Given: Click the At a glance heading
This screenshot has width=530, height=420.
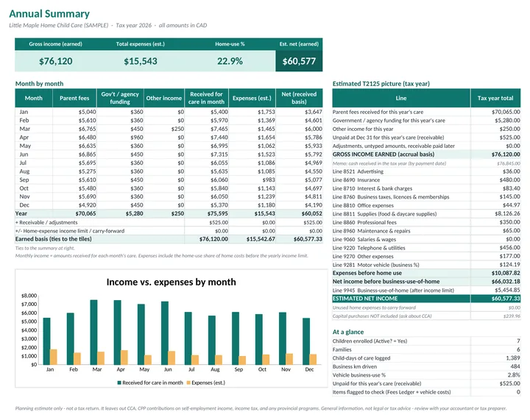Looking at the screenshot, I should (x=348, y=332).
